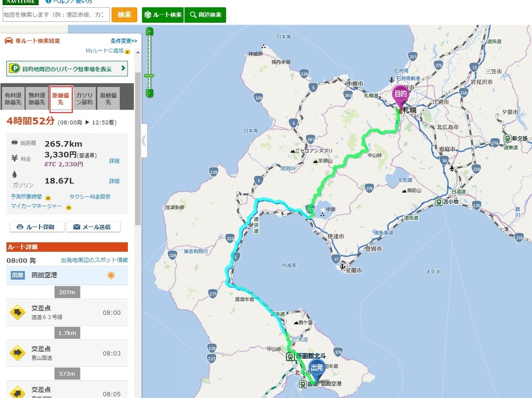Click the car icon in 車ルート検索結果 header
The image size is (532, 398).
tap(9, 41)
